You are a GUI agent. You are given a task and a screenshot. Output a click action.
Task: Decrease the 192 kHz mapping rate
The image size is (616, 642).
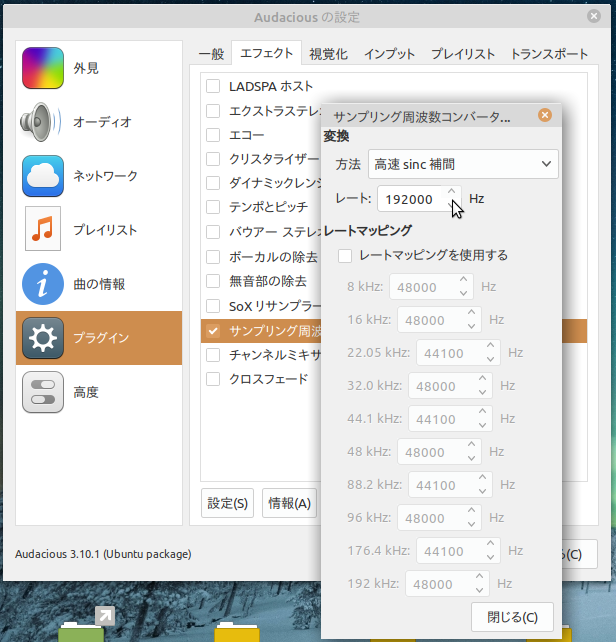479,590
